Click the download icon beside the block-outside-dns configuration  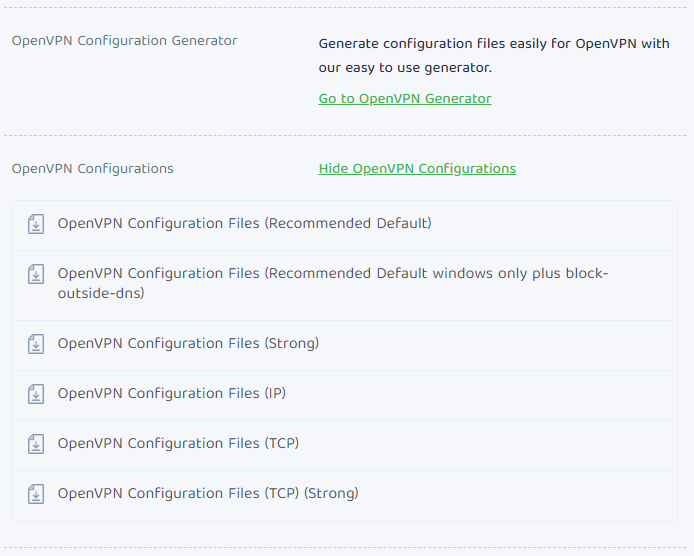(36, 274)
